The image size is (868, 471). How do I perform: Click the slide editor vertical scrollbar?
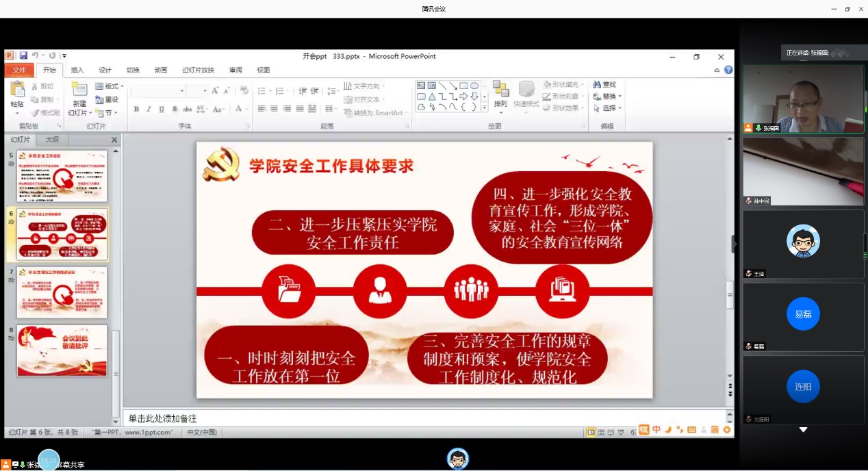point(730,296)
